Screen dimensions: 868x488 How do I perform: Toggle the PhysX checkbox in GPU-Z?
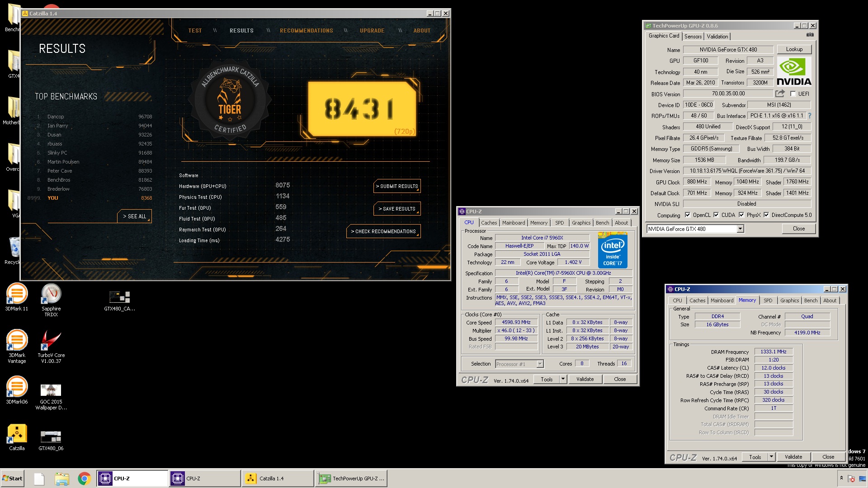[x=741, y=215]
